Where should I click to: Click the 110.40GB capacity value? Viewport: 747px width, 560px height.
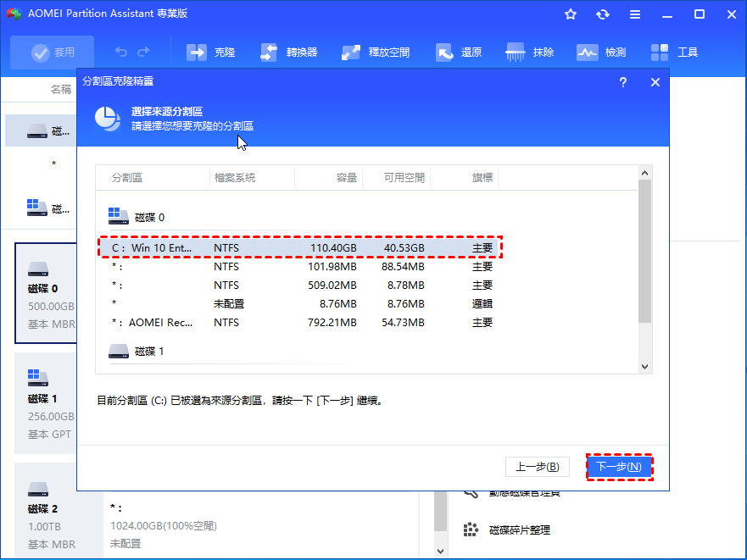click(333, 247)
